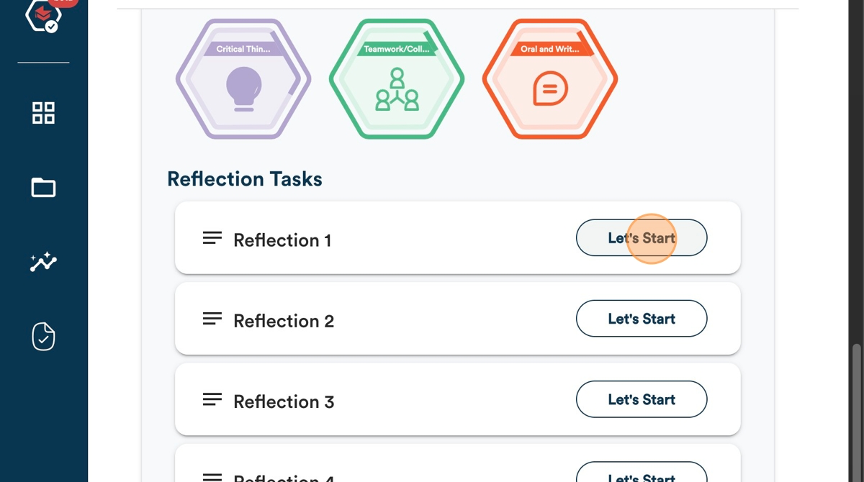Screen dimensions: 864x482
Task: Click the vertical scrollbar thumb at right
Action: (856, 413)
